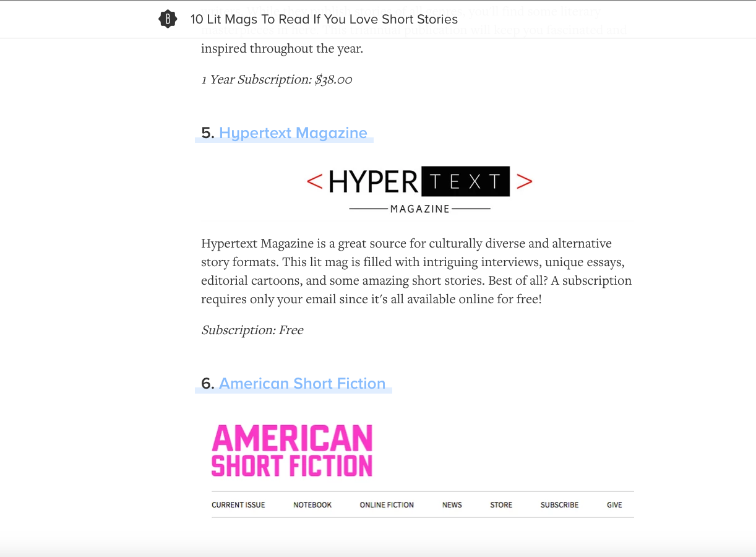Click the article title in the header bar
The width and height of the screenshot is (756, 557).
point(324,19)
